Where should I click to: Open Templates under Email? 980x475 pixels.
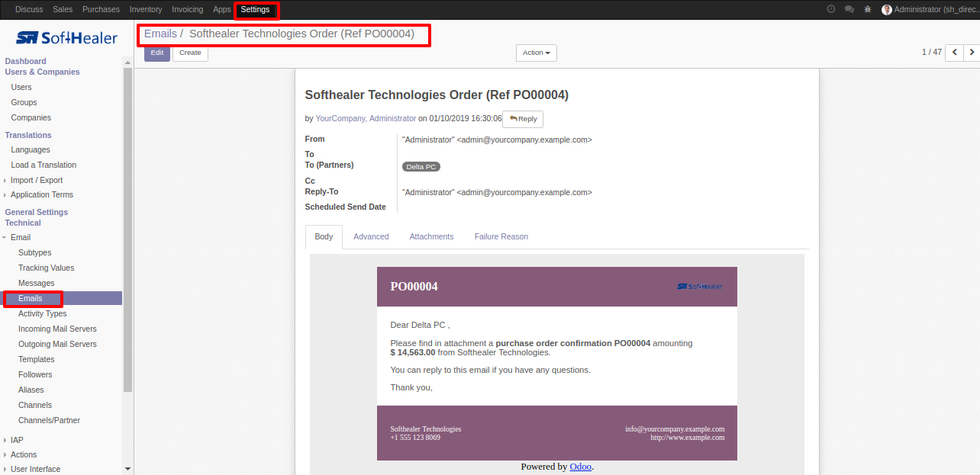pos(37,359)
